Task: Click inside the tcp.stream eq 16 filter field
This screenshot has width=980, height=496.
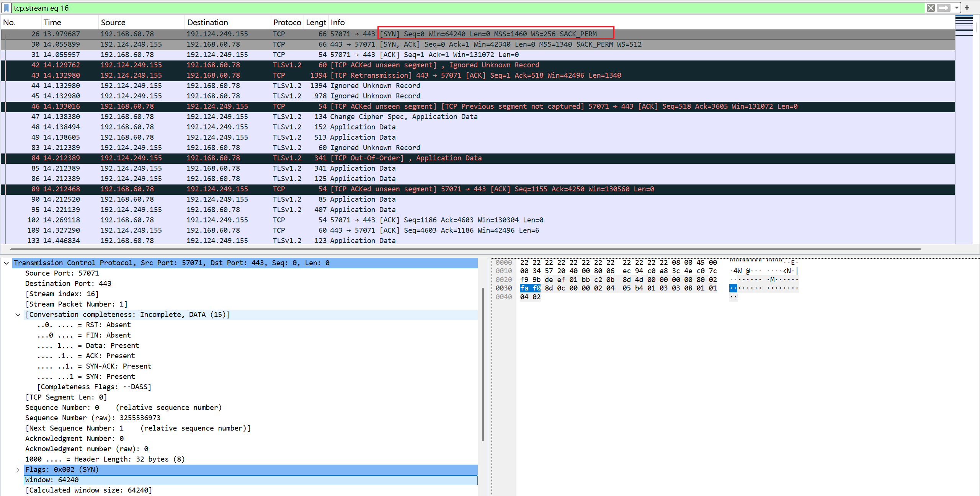Action: click(467, 8)
